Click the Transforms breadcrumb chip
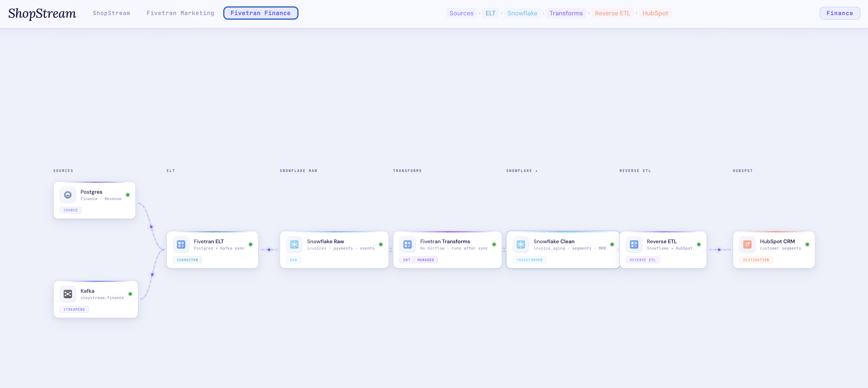868x388 pixels. [566, 13]
